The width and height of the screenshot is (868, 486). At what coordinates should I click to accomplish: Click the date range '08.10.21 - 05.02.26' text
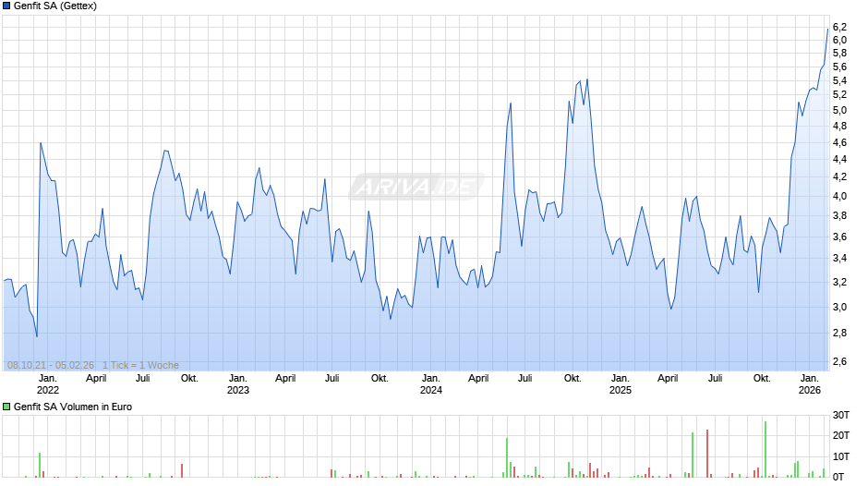(51, 365)
